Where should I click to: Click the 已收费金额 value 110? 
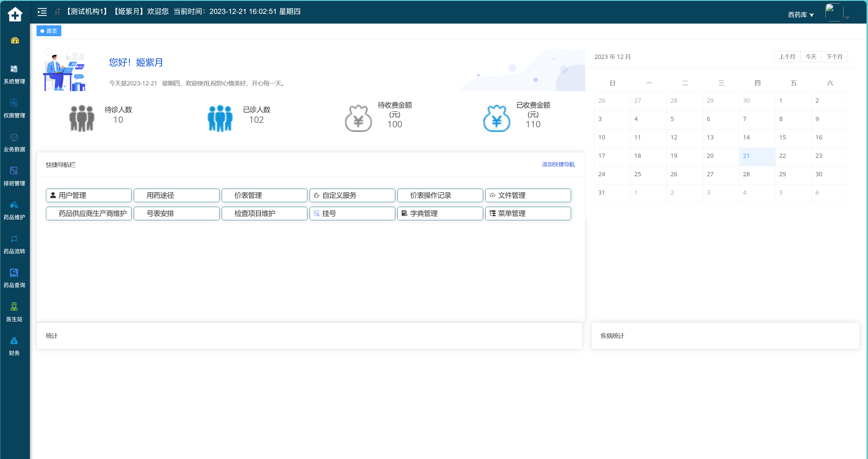533,125
